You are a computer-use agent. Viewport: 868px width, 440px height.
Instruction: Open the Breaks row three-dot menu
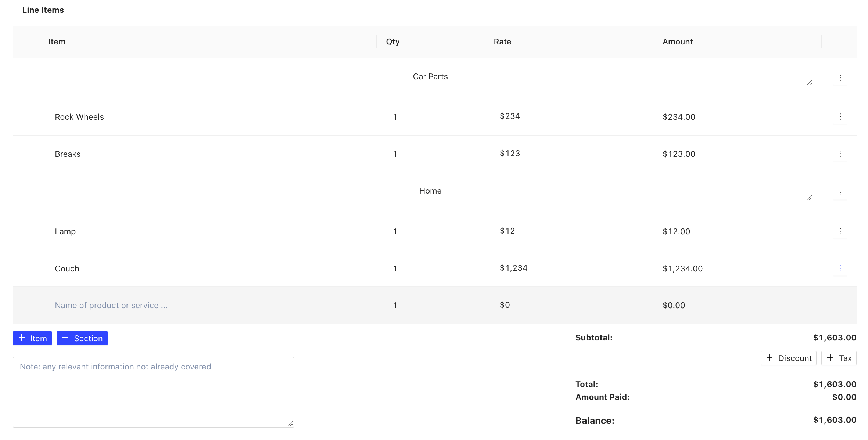click(840, 154)
